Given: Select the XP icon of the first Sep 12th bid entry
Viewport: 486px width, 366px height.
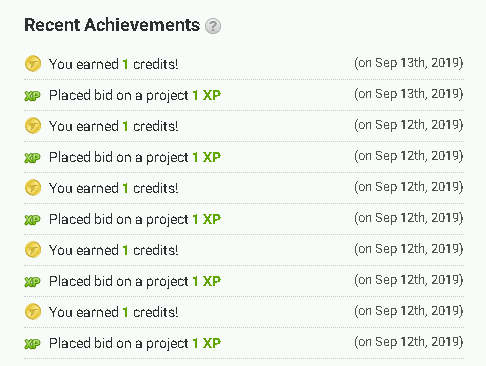Looking at the screenshot, I should coord(32,158).
